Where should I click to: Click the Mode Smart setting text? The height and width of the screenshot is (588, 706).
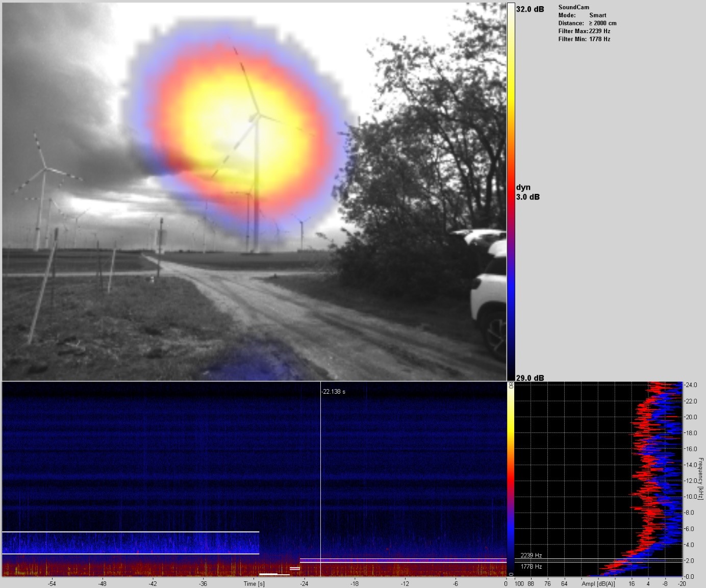582,15
